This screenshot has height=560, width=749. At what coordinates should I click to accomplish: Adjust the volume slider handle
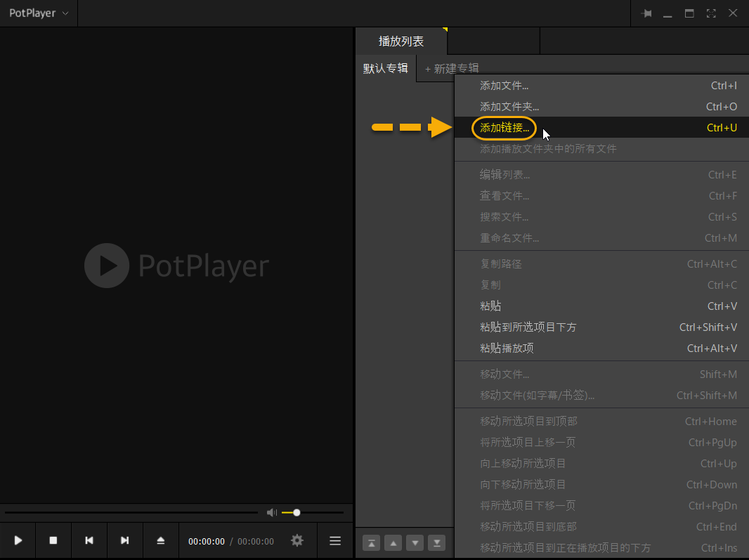(x=297, y=513)
